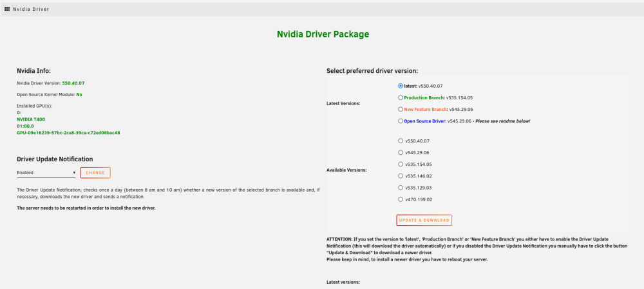Choose available version v535.154.05
The image size is (644, 289).
click(x=401, y=164)
